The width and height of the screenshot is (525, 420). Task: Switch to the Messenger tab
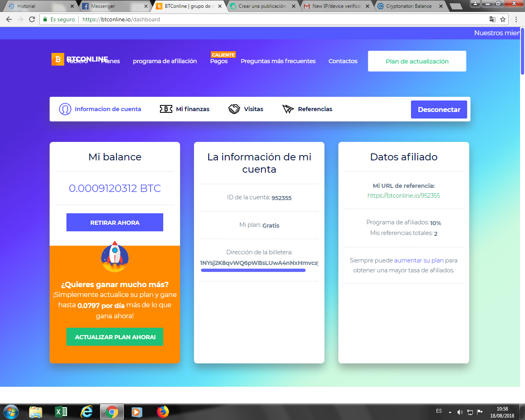114,6
